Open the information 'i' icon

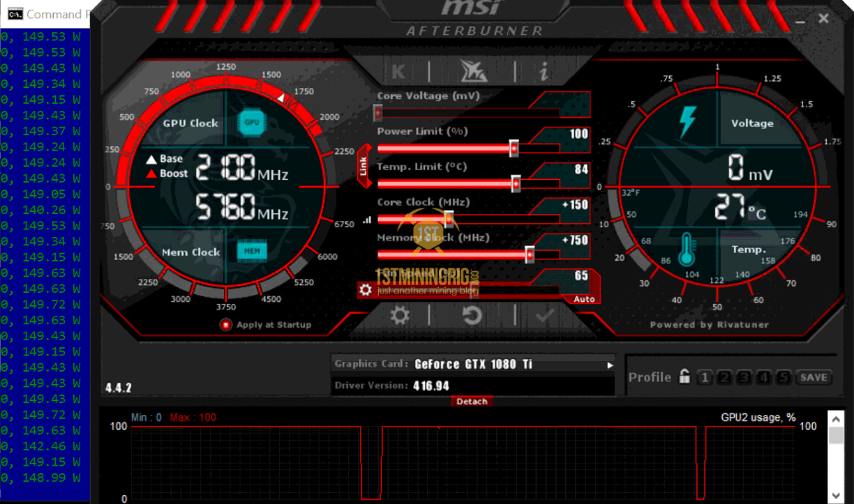[x=544, y=72]
